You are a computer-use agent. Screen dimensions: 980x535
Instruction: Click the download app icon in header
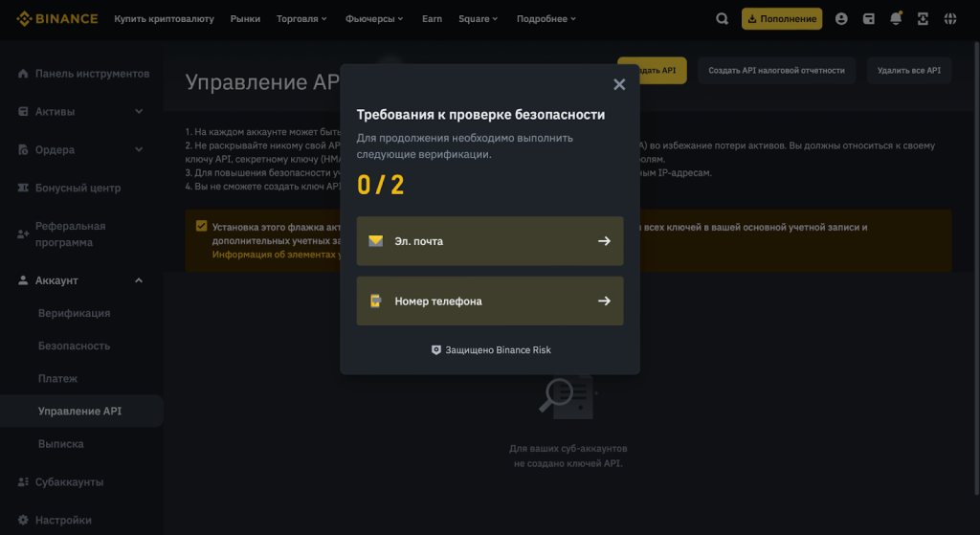pos(923,19)
